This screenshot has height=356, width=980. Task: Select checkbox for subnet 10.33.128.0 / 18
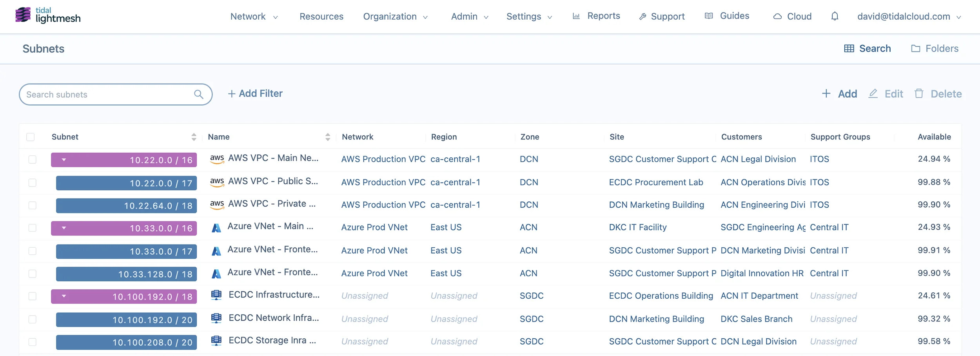click(x=33, y=274)
